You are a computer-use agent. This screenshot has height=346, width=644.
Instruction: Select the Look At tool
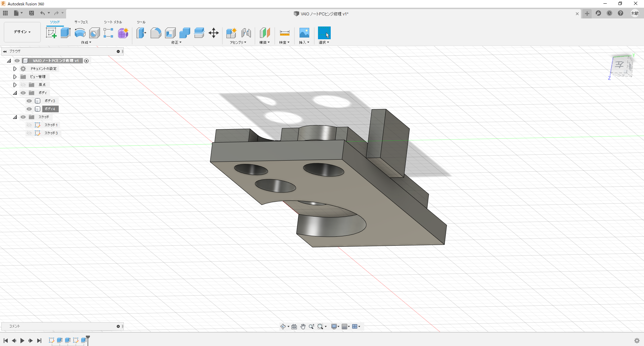pyautogui.click(x=294, y=327)
